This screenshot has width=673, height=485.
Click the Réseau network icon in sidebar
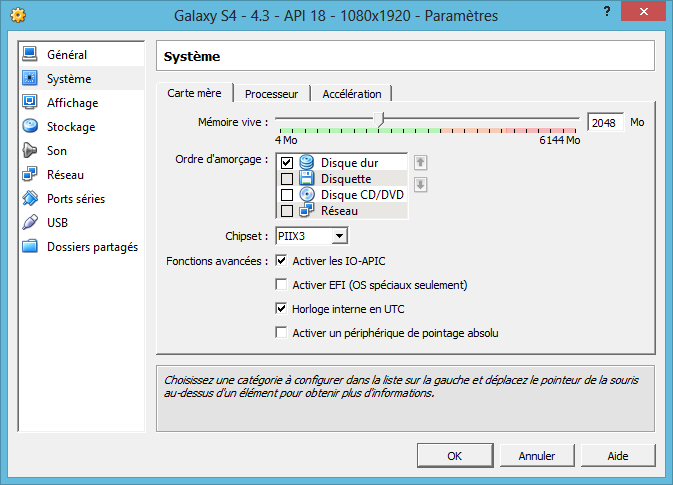coord(30,174)
